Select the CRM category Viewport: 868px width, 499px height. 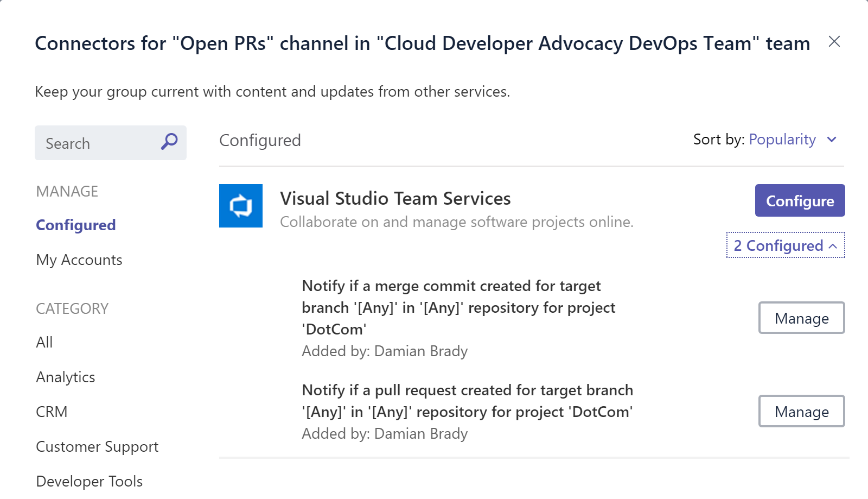(52, 412)
